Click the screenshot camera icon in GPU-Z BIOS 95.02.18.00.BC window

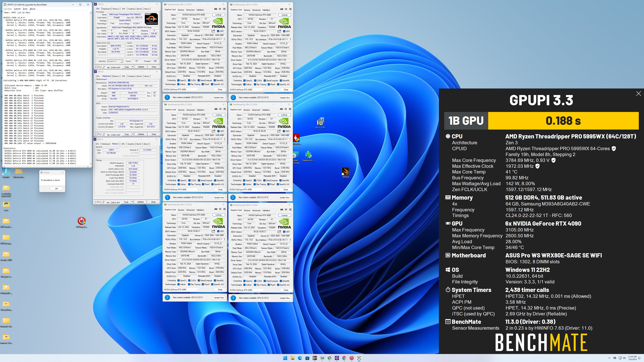pos(216,9)
